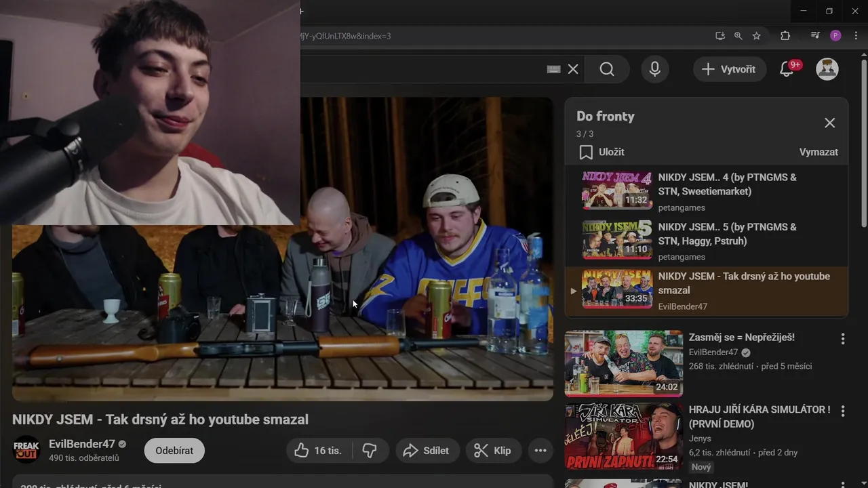Screen dimensions: 868x488
Task: Start voice search with the microphone
Action: [x=654, y=69]
